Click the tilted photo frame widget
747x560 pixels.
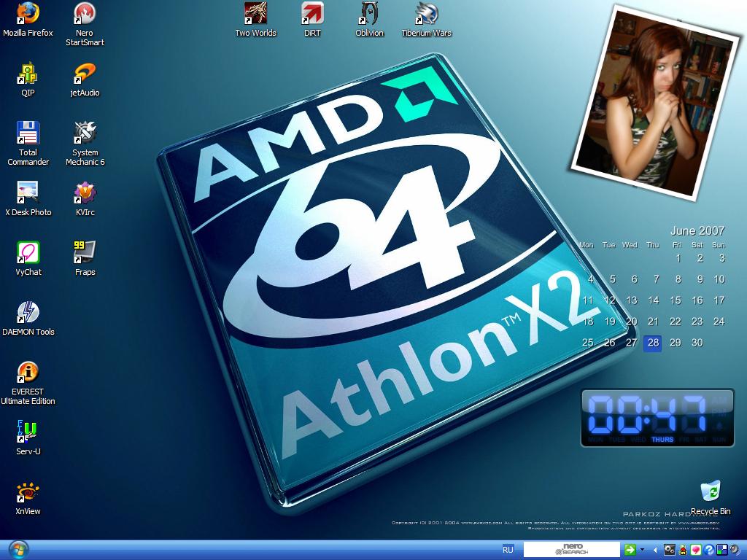(x=655, y=102)
